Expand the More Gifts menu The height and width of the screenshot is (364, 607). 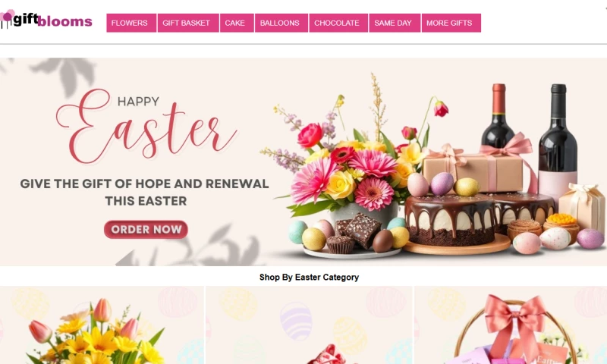451,23
